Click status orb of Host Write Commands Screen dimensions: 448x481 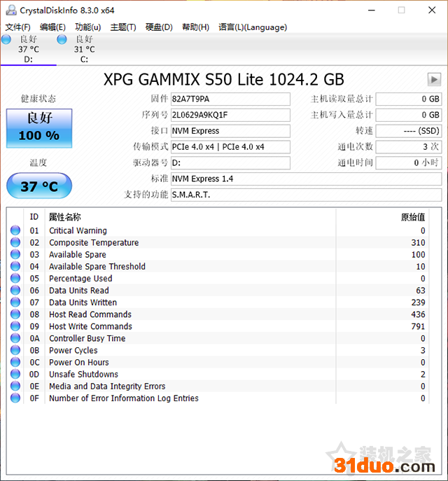pyautogui.click(x=15, y=326)
